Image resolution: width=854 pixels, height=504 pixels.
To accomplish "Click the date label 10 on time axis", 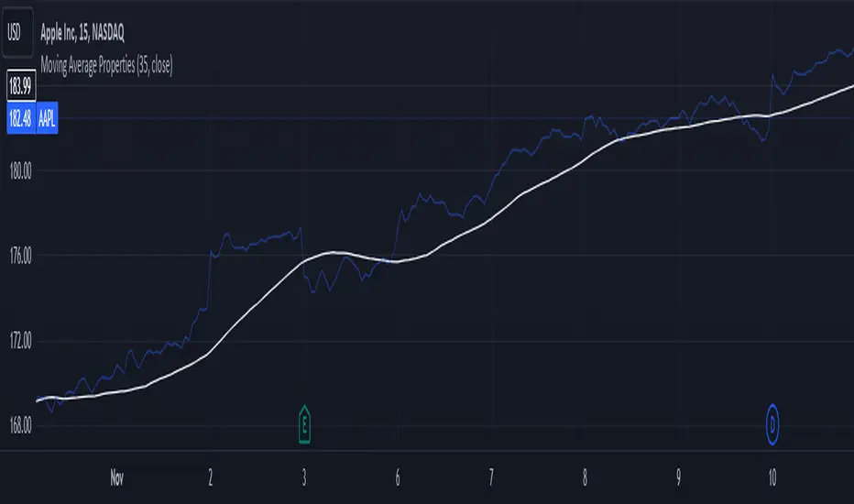I will click(x=772, y=477).
